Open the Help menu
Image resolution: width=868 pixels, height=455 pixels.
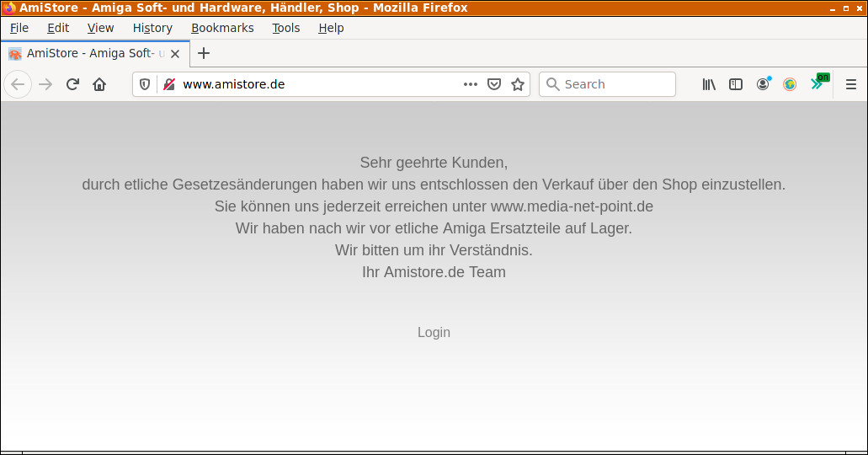coord(331,28)
